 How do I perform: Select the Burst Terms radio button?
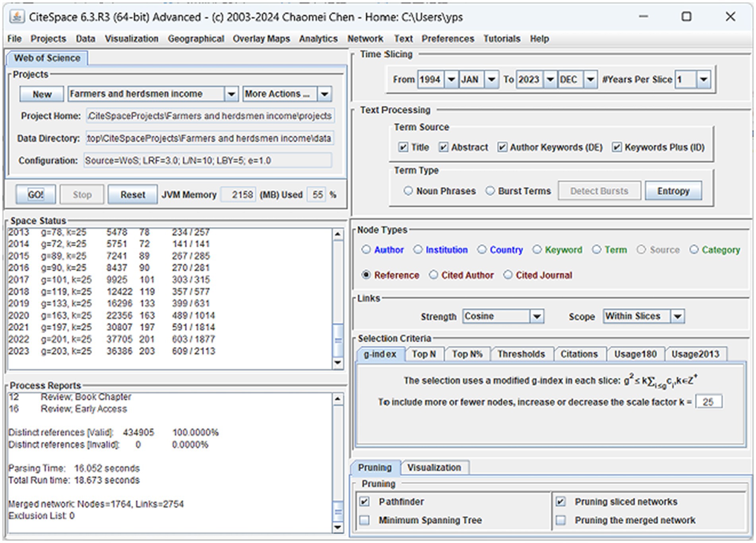coord(490,191)
